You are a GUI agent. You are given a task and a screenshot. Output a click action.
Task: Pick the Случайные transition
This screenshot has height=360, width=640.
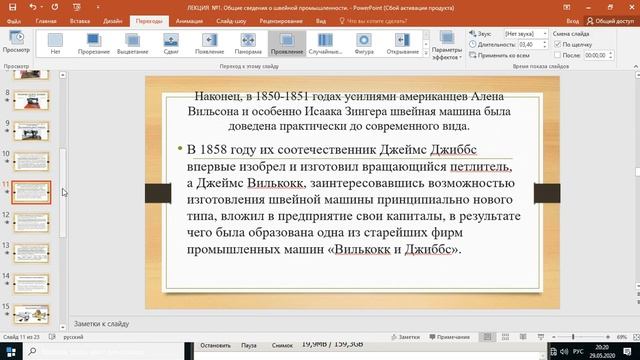pyautogui.click(x=325, y=43)
